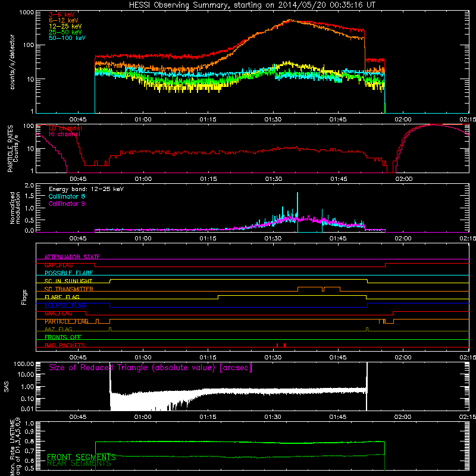
Task: Click the PARTICLE_FLAG label
Action: [x=67, y=321]
